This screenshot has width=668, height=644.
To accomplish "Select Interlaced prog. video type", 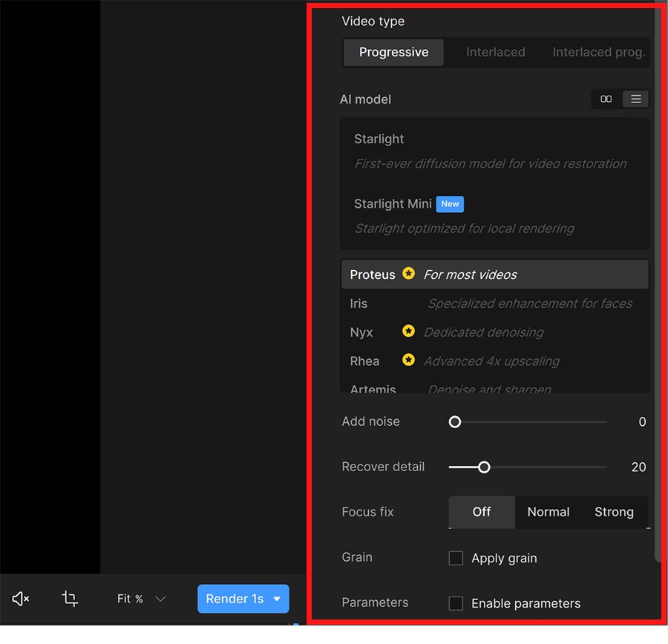I will tap(598, 53).
